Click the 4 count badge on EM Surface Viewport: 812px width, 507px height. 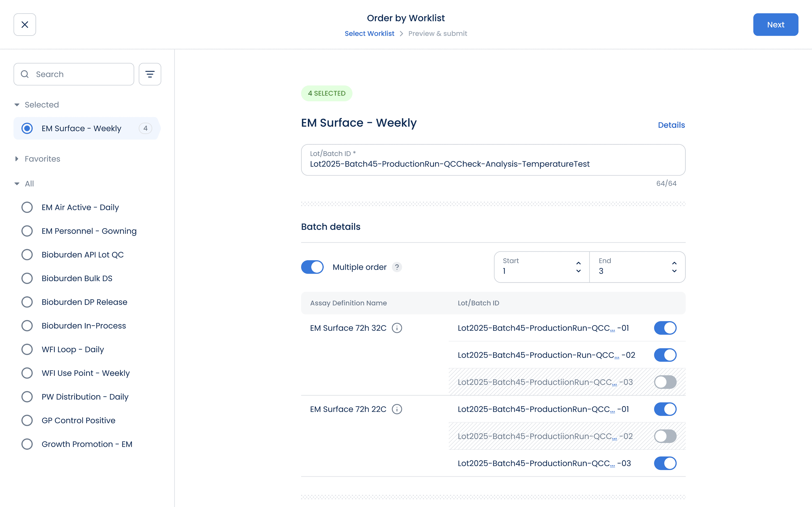(x=145, y=128)
